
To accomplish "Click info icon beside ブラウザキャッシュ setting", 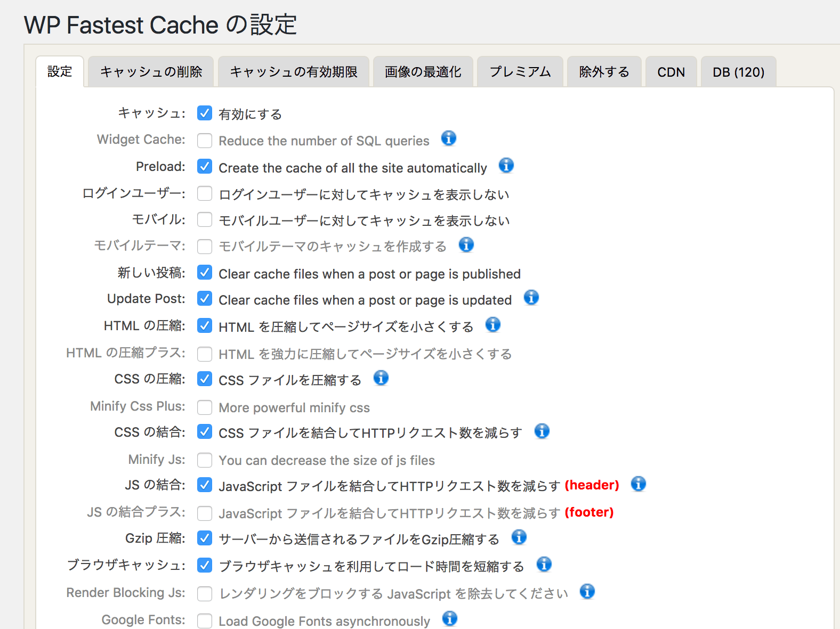I will coord(544,564).
